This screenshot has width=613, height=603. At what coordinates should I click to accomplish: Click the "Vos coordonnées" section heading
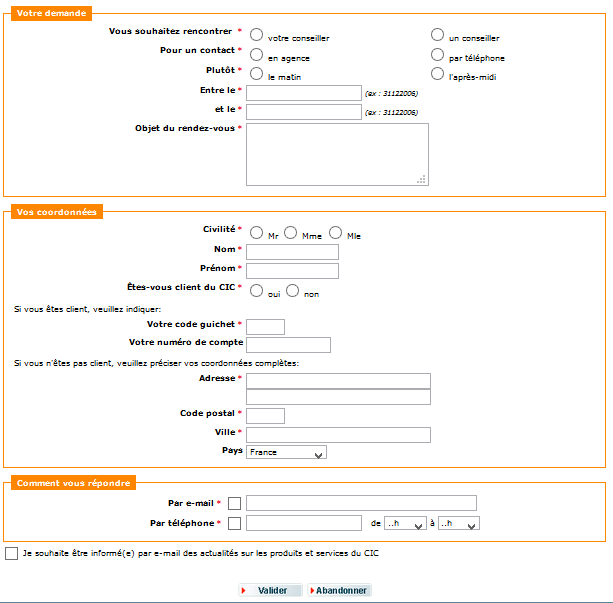pyautogui.click(x=57, y=212)
